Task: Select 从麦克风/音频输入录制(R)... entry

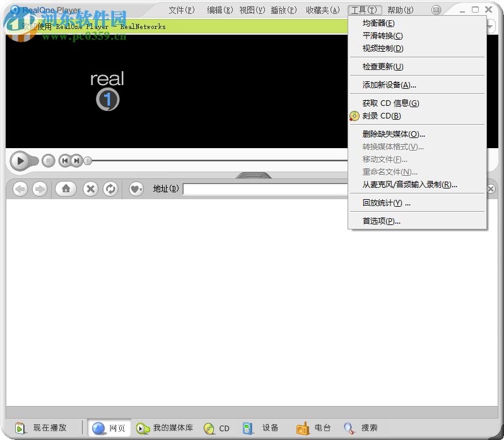Action: (417, 184)
